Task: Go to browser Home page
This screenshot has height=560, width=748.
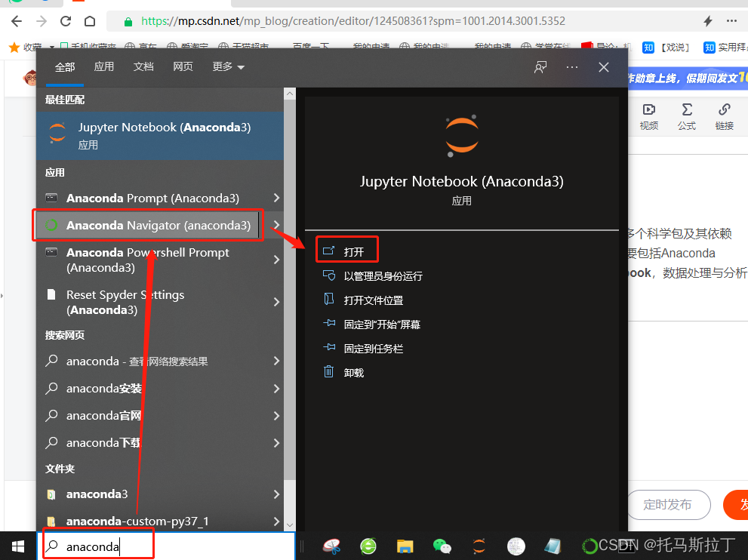Action: [x=90, y=21]
